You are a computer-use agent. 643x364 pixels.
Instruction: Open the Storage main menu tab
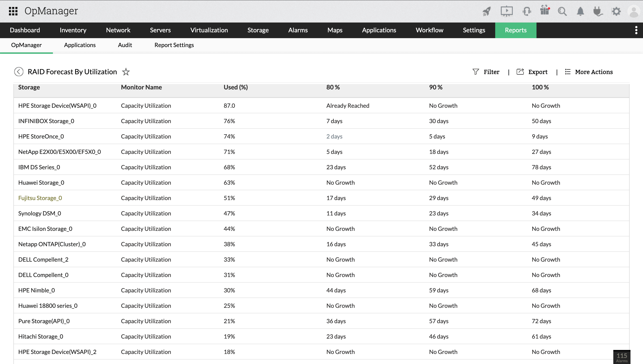258,30
